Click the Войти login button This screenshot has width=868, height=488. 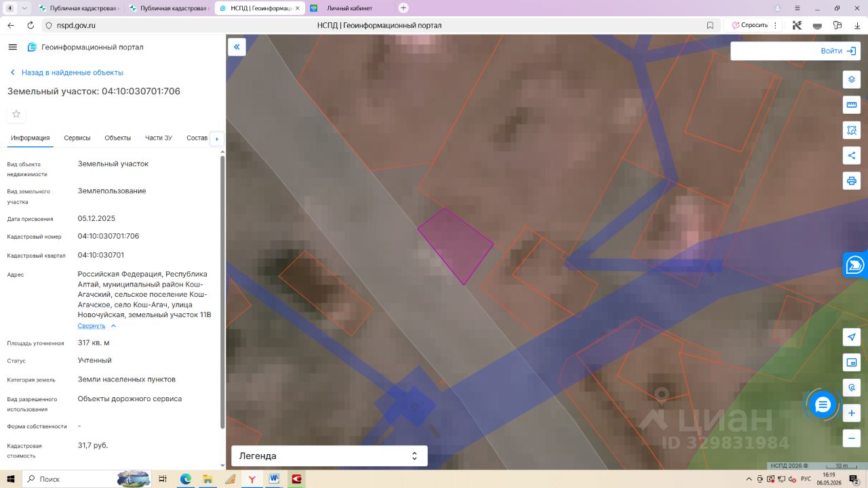[x=795, y=51]
